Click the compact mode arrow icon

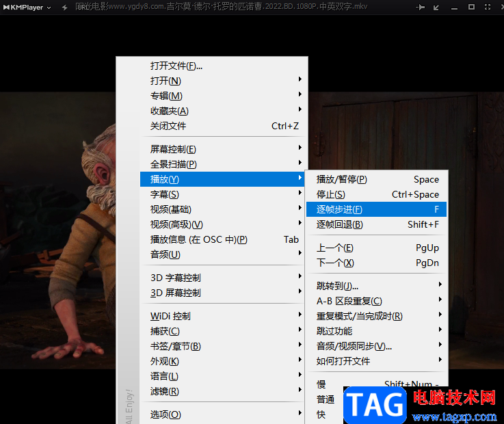point(436,8)
